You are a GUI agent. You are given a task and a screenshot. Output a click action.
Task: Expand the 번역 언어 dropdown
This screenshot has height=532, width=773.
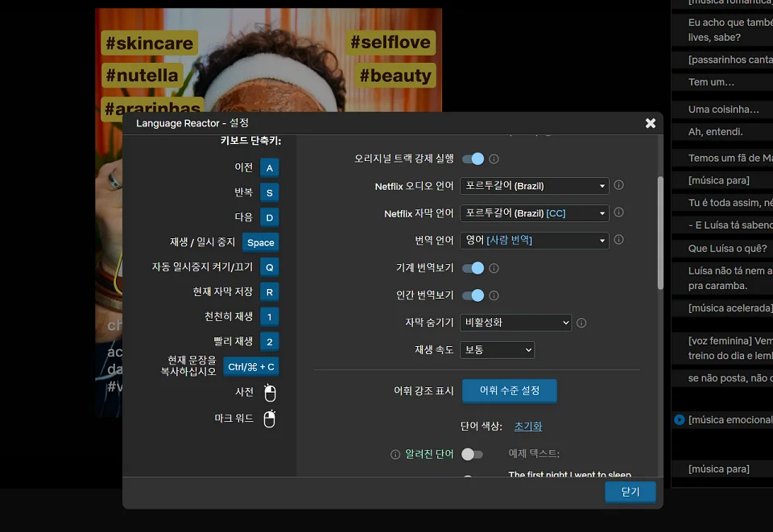click(534, 239)
